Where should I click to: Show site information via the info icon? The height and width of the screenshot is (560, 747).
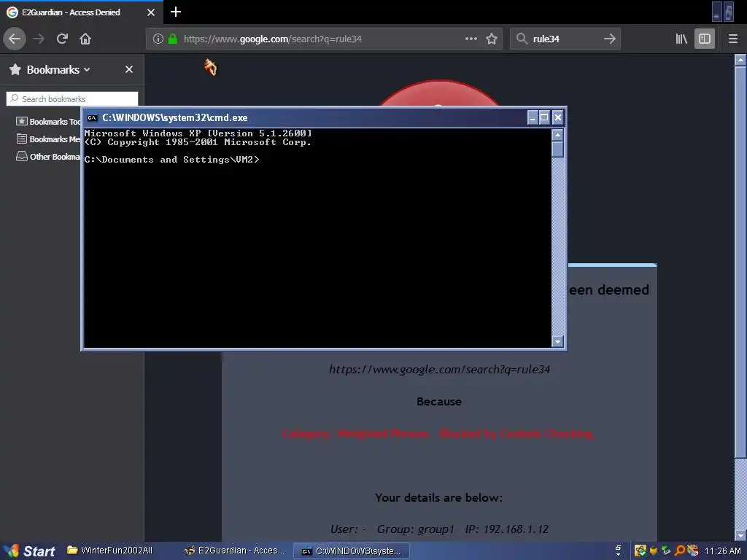(158, 39)
